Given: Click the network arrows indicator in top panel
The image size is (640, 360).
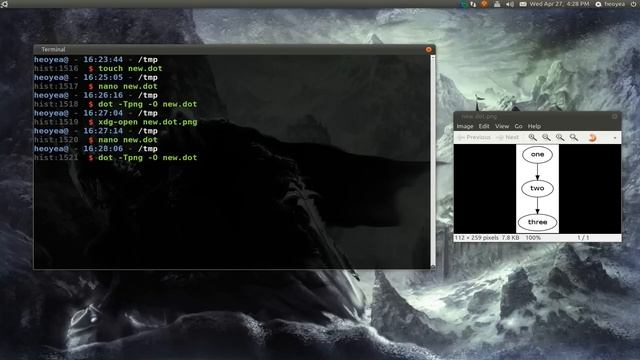Looking at the screenshot, I should point(473,4).
